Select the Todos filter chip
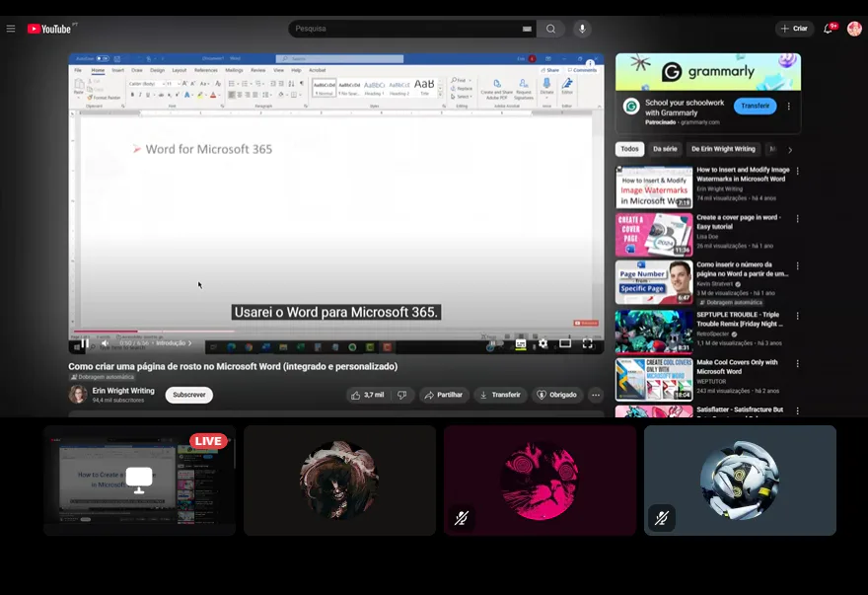 click(629, 149)
